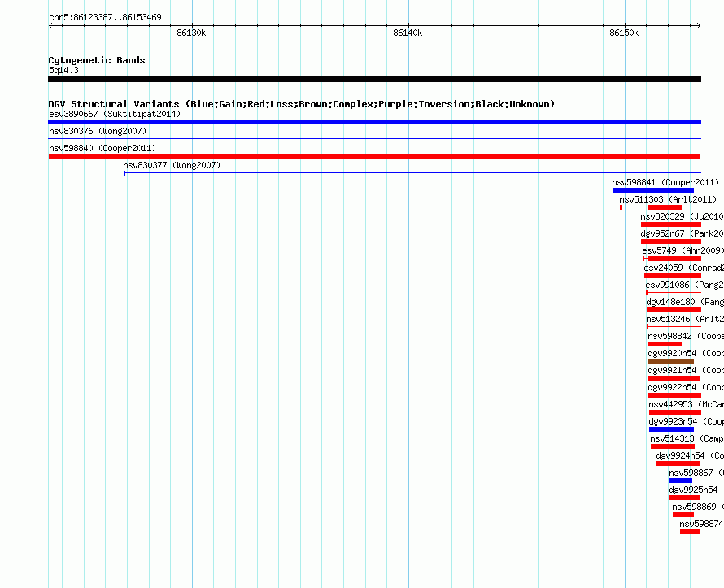Screen dimensions: 724x588
Task: Select the blue dgv9923n54 gain bar
Action: tap(671, 429)
